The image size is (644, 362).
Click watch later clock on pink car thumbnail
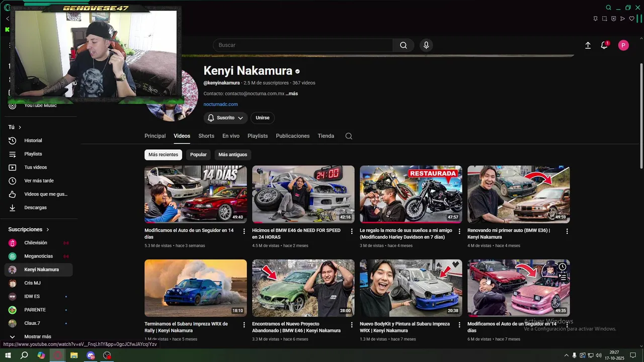click(562, 267)
